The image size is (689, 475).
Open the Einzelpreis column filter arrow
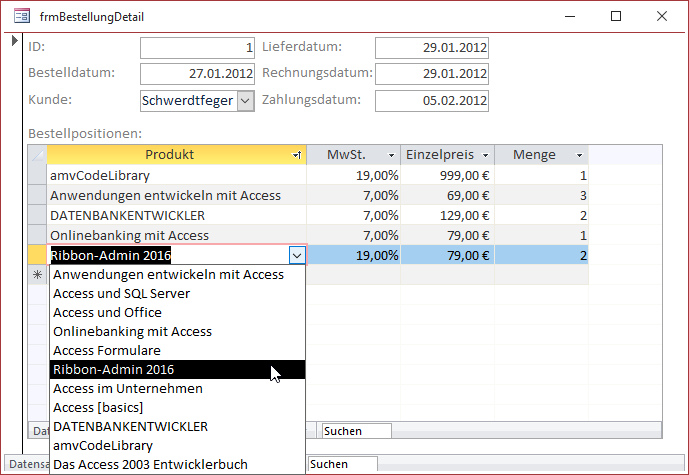[486, 155]
